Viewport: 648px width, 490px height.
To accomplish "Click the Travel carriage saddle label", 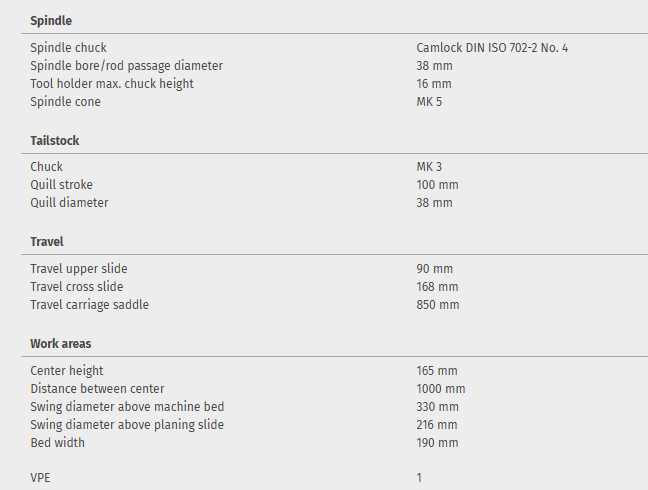I will [89, 305].
